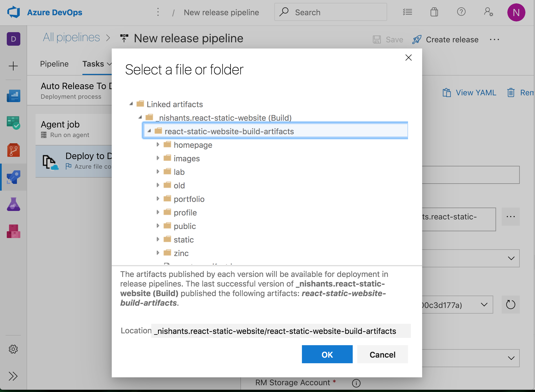Select the Auto Release deployment process stage
This screenshot has width=535, height=392.
[x=70, y=91]
